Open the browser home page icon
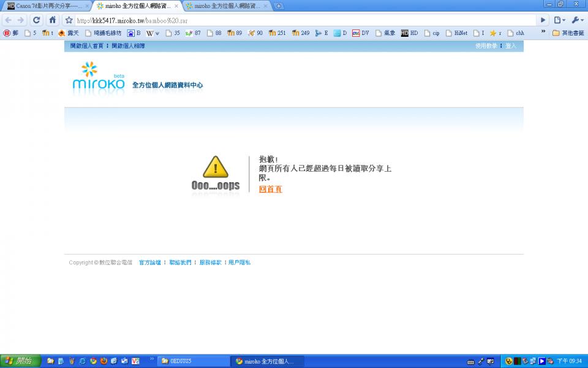Viewport: 588px width, 368px height. click(x=53, y=20)
